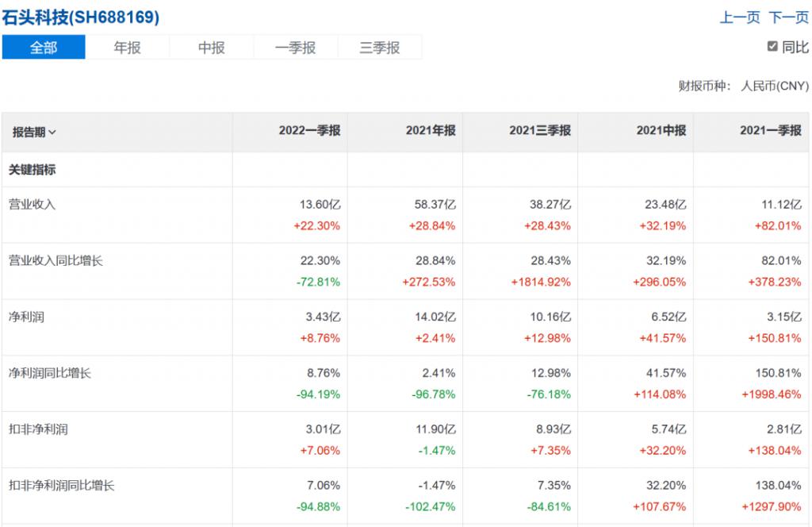Click the 2021三季报 column header
This screenshot has width=812, height=527.
539,131
